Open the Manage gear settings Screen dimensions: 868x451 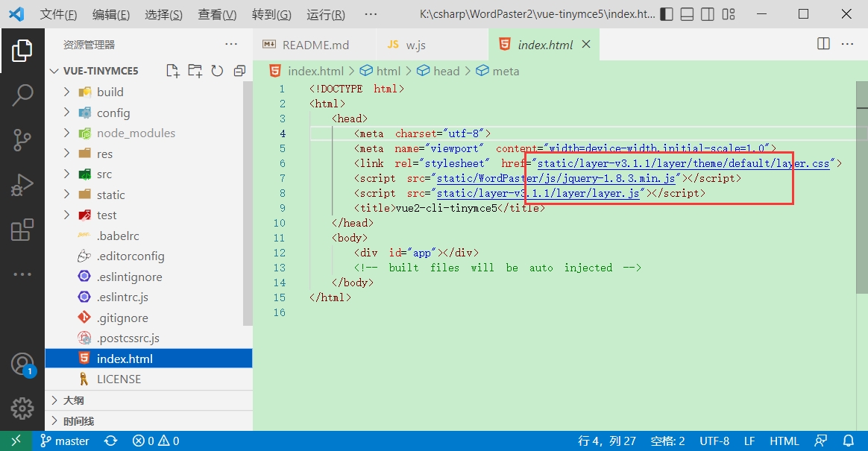tap(22, 409)
